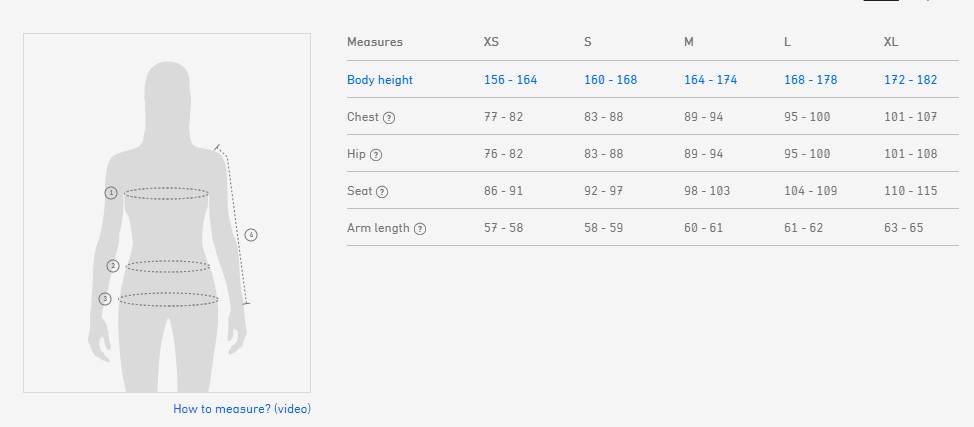Click marker 2 on the body diagram
Screen dimensions: 974x427
click(113, 266)
